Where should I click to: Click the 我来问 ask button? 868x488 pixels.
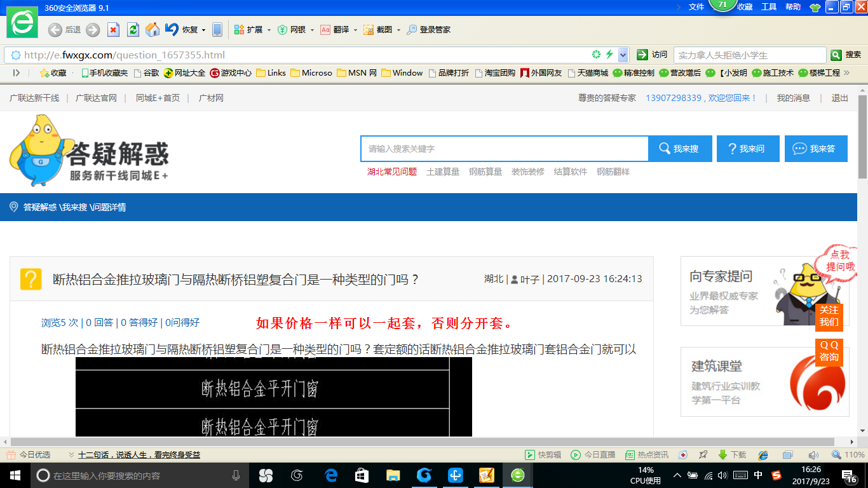(x=748, y=149)
